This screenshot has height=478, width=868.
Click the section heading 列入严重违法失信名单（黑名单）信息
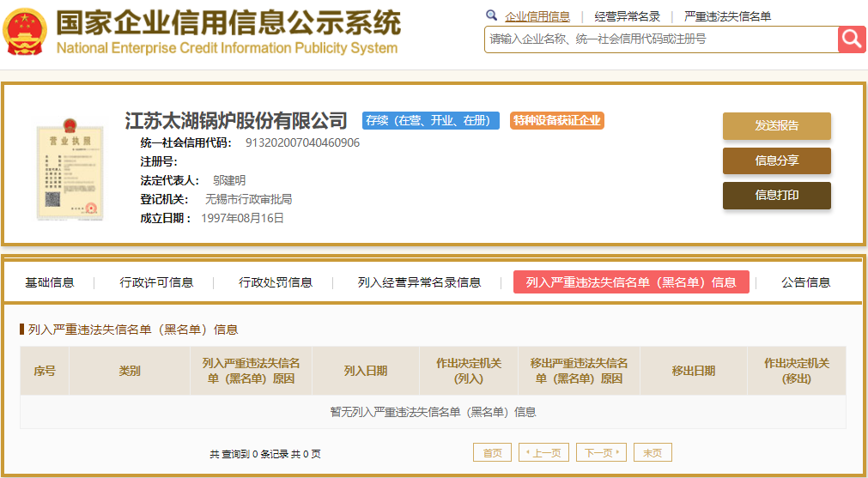tap(133, 330)
